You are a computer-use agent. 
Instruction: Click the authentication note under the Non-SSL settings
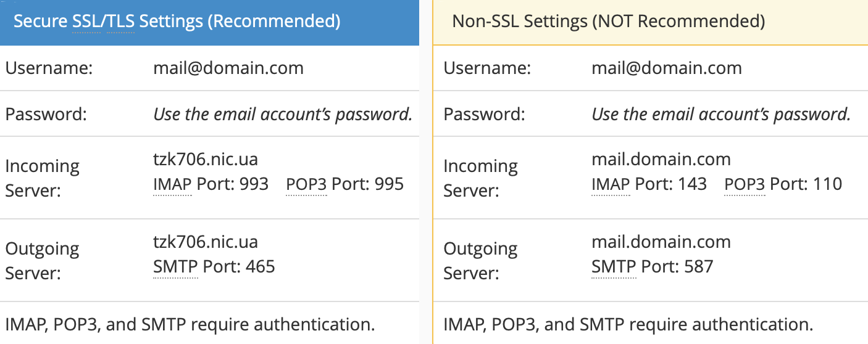[628, 324]
